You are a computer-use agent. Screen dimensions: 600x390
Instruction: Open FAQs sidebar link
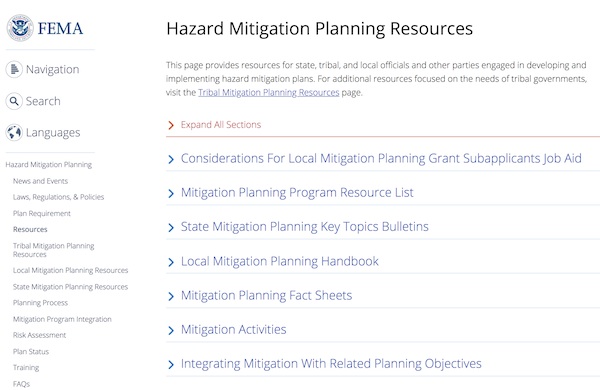coord(21,383)
